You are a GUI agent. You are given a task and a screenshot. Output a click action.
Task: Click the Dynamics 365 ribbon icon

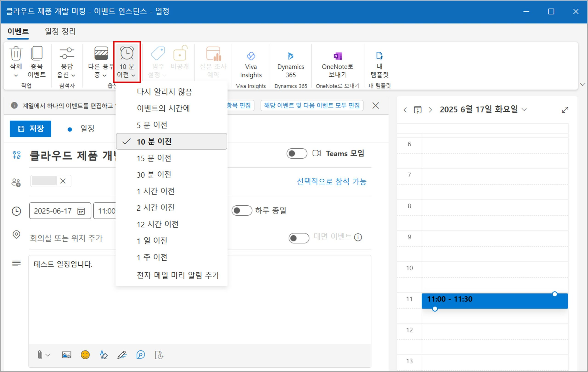pos(290,57)
